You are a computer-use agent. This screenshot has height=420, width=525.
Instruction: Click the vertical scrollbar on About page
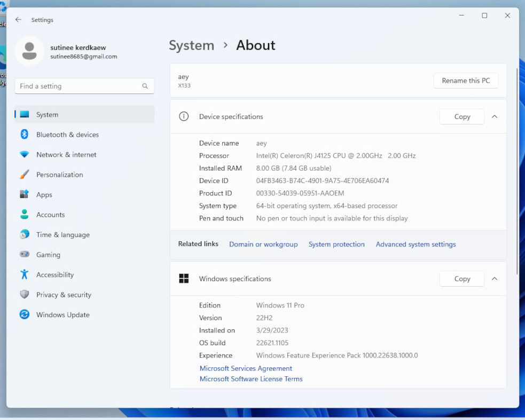point(517,171)
